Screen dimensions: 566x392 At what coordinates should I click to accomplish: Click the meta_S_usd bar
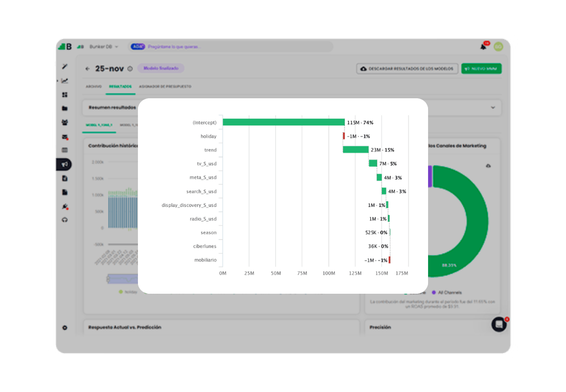coord(379,177)
